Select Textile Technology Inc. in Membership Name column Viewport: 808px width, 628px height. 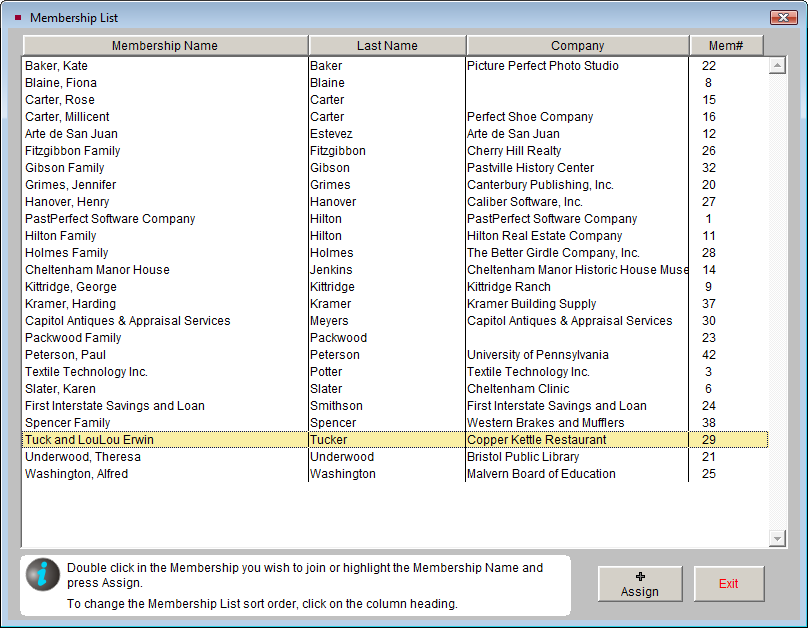point(86,371)
